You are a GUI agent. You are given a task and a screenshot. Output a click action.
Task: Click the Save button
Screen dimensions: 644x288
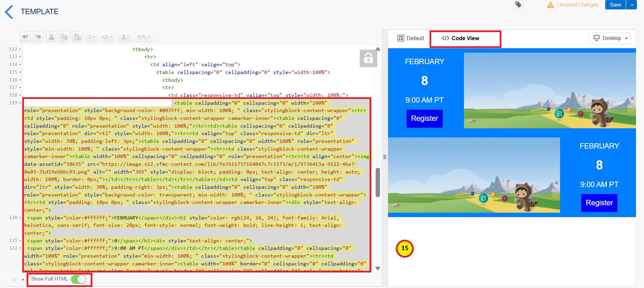pyautogui.click(x=615, y=5)
